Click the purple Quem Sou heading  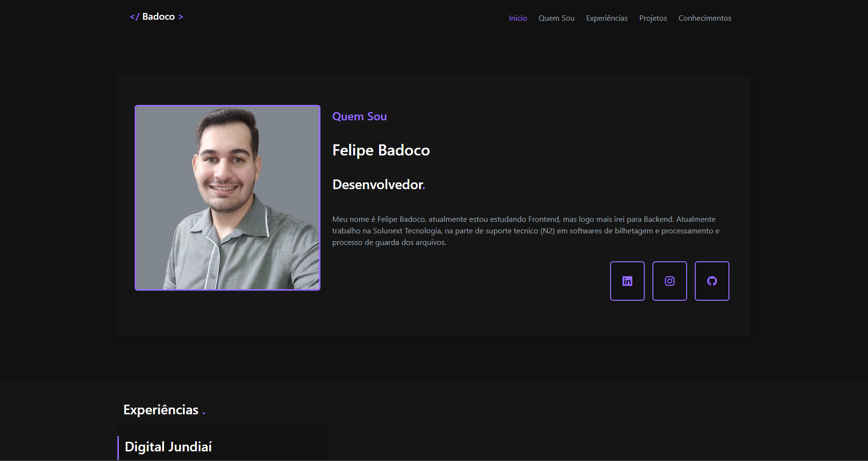pos(359,116)
